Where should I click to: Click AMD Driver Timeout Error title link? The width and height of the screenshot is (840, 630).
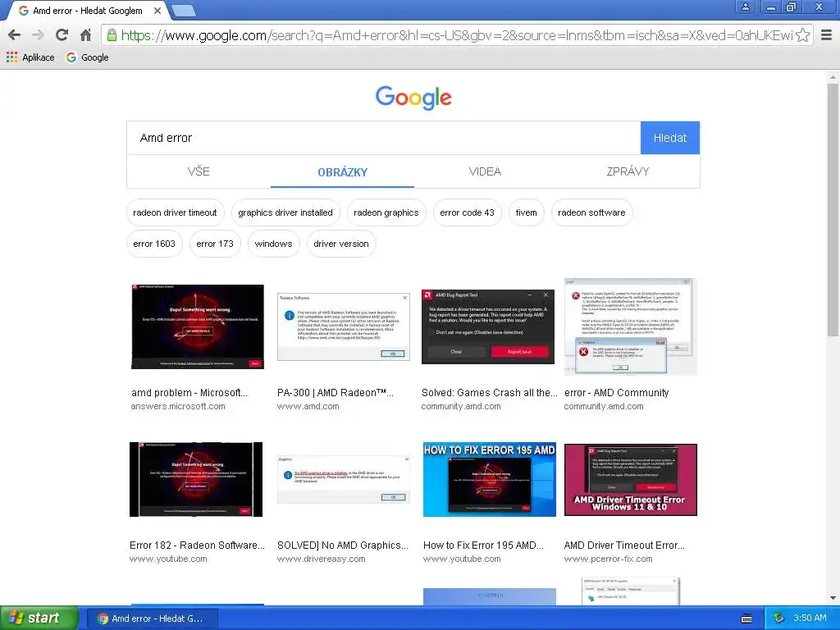(x=624, y=546)
